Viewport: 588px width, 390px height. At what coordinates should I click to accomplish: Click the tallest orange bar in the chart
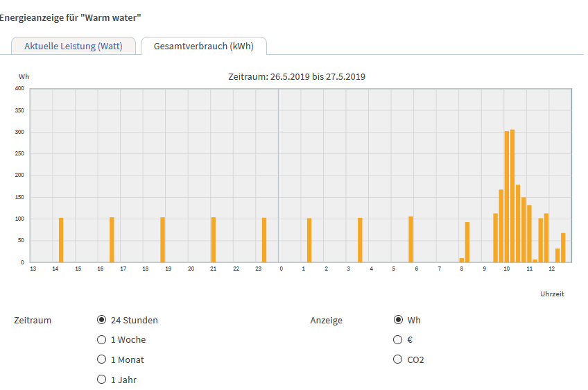point(512,196)
